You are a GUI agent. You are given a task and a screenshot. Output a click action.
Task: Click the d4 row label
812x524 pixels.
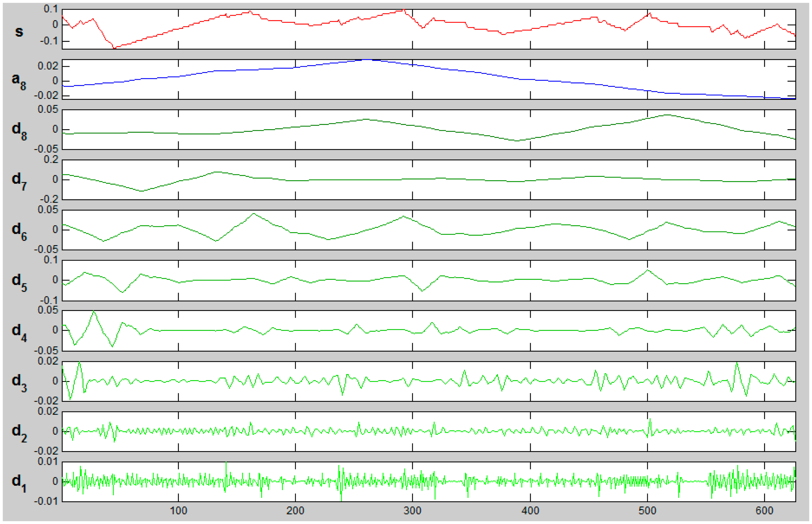(19, 332)
